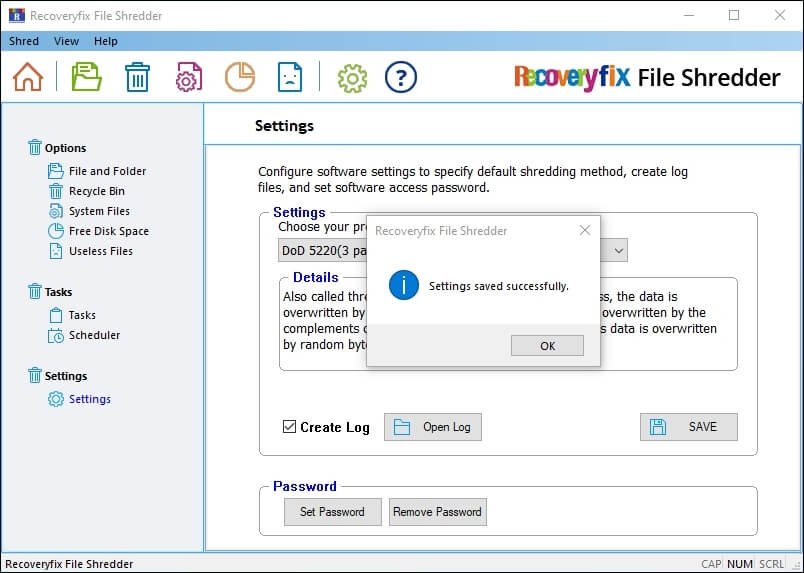
Task: Click the Remove Password button
Action: tap(437, 512)
